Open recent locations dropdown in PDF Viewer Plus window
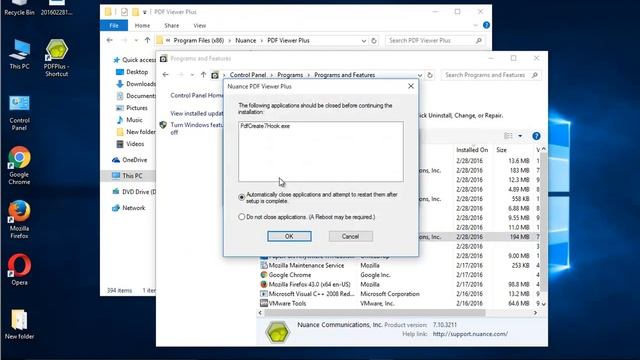 (136, 40)
